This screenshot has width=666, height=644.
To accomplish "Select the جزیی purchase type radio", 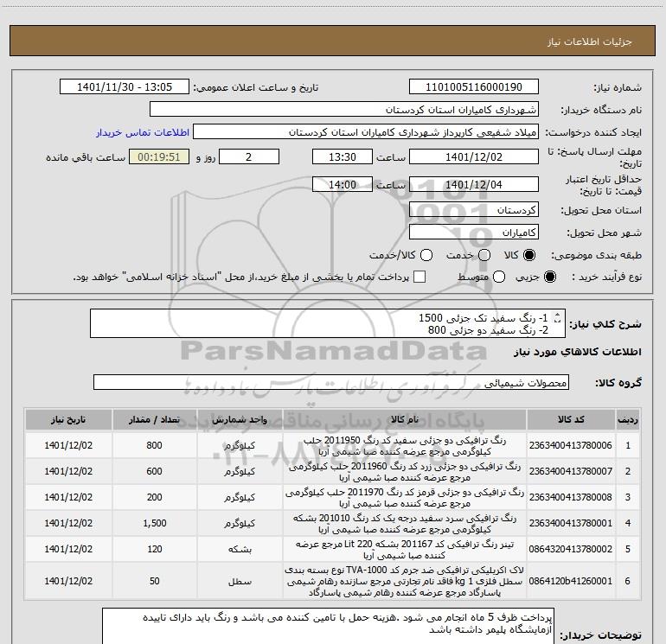I will [x=549, y=277].
